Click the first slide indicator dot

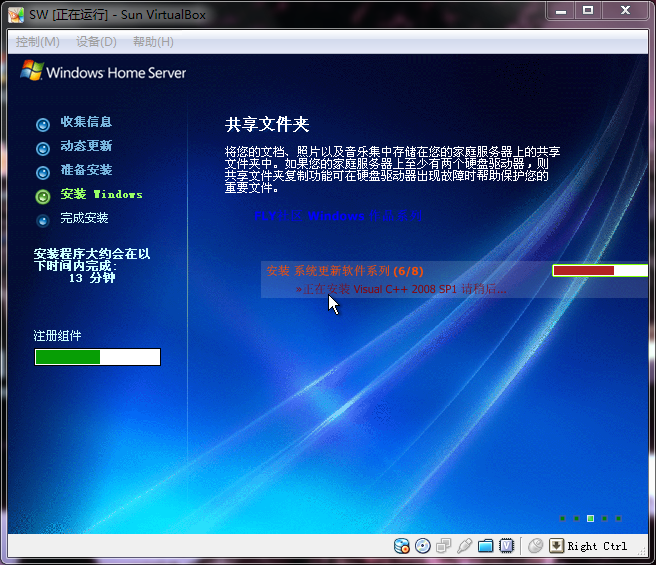tap(563, 519)
